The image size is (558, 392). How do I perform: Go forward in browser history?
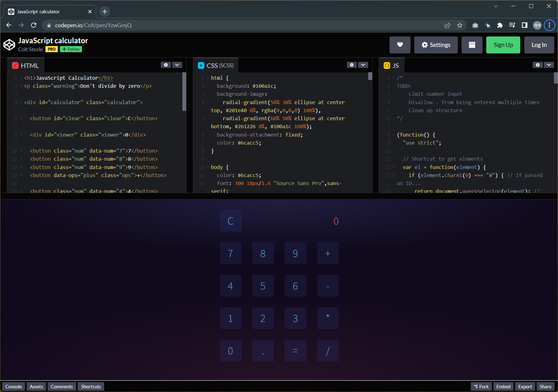point(21,25)
